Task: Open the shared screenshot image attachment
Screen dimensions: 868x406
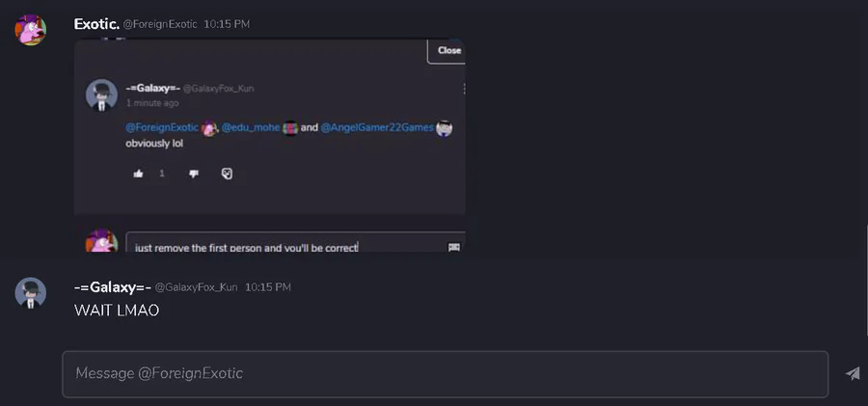Action: [270, 145]
